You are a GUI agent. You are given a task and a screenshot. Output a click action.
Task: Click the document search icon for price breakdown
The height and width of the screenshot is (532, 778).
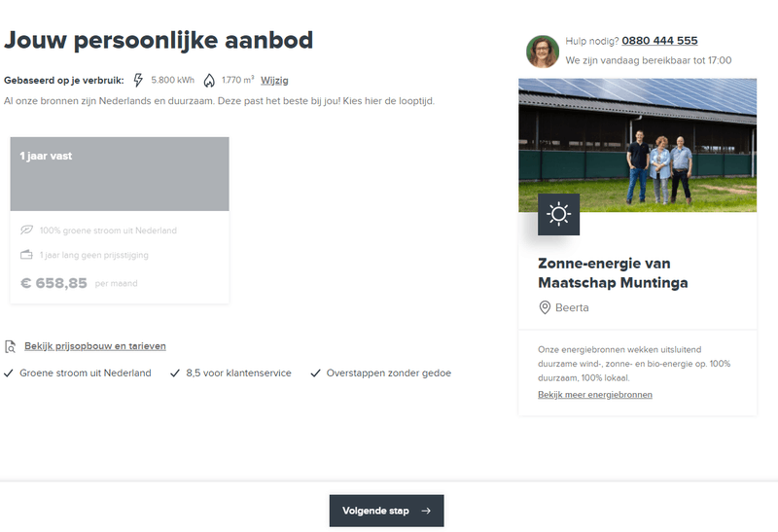coord(11,346)
